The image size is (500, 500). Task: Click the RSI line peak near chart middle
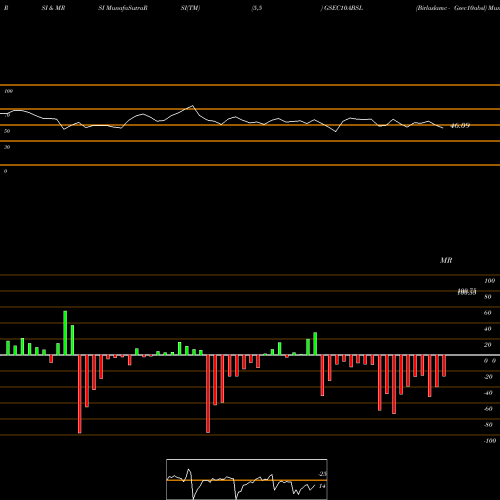[x=192, y=106]
